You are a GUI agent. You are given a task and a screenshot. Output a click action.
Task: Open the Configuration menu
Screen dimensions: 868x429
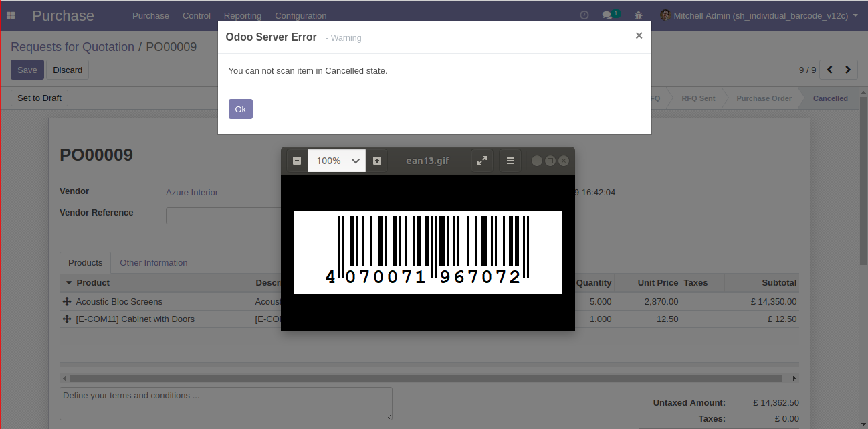click(x=301, y=15)
